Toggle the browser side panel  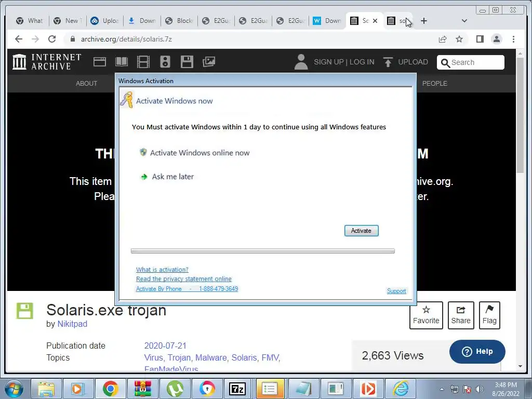(480, 39)
